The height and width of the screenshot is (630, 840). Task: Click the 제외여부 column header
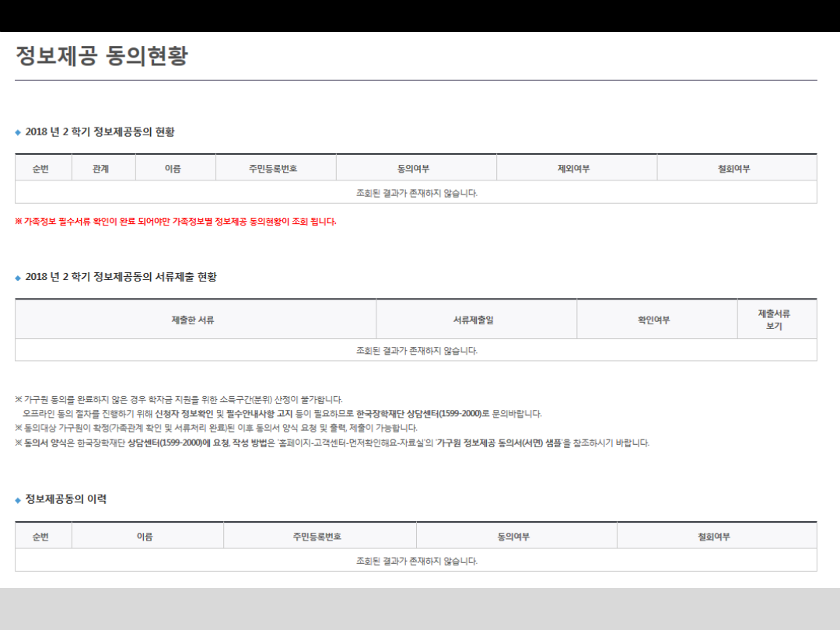(x=576, y=168)
